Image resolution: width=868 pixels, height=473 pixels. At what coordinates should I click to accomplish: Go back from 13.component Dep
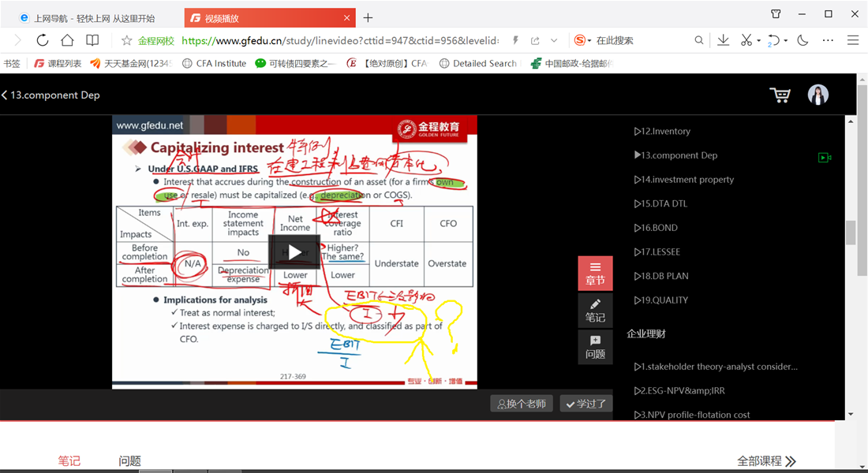(x=5, y=95)
